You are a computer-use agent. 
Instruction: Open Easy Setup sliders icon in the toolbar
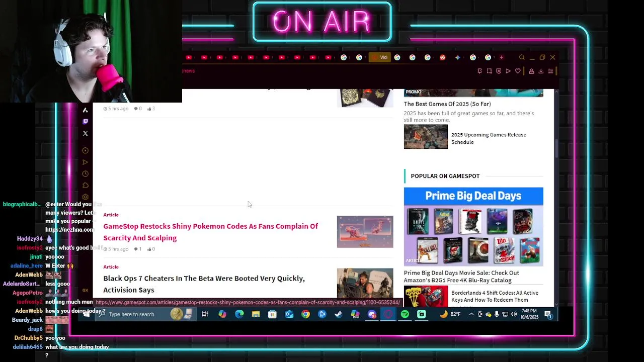click(550, 71)
